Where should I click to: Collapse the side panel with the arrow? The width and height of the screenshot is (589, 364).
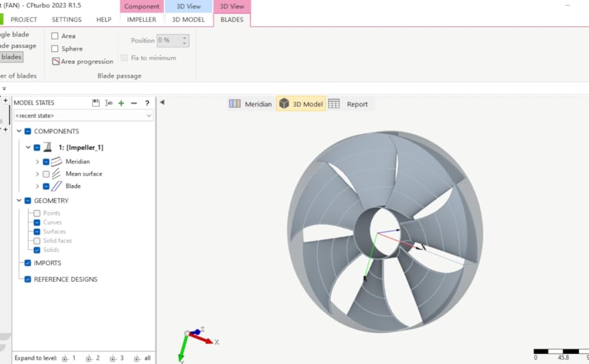[162, 103]
